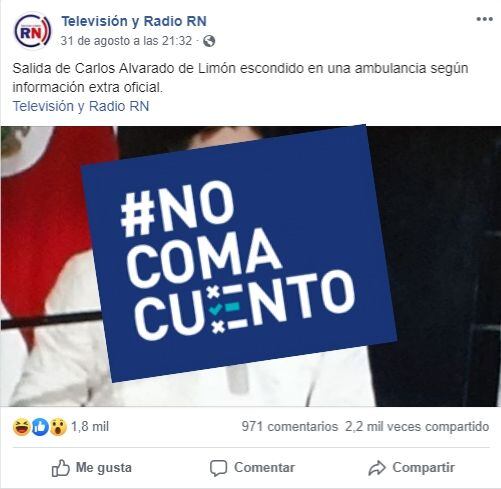Viewport: 501px width, 489px height.
Task: Click the laughing face reaction icon
Action: (x=22, y=427)
